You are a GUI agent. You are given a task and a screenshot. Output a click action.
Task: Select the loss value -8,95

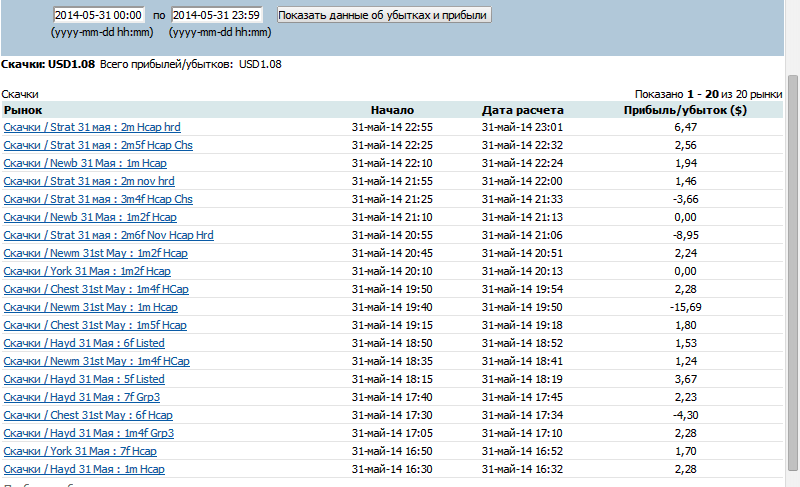click(x=685, y=235)
